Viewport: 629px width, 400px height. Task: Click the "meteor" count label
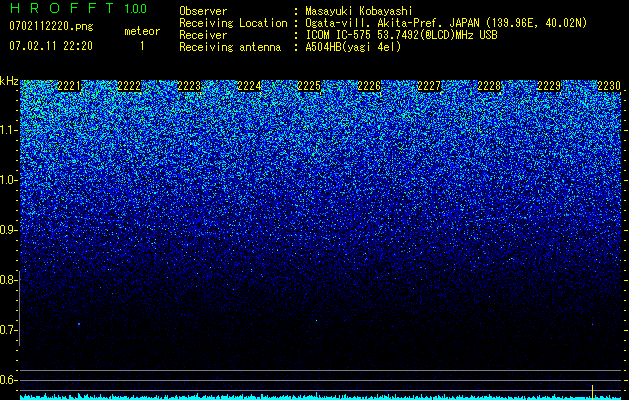point(142,31)
